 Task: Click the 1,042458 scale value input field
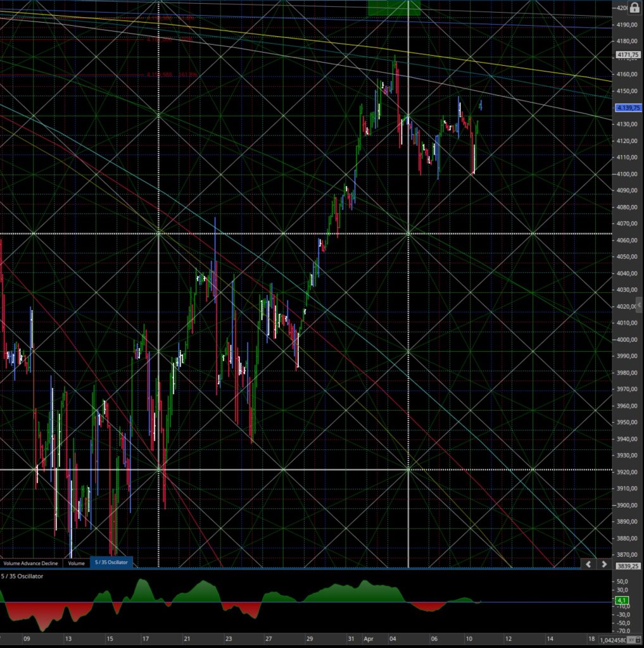point(612,640)
